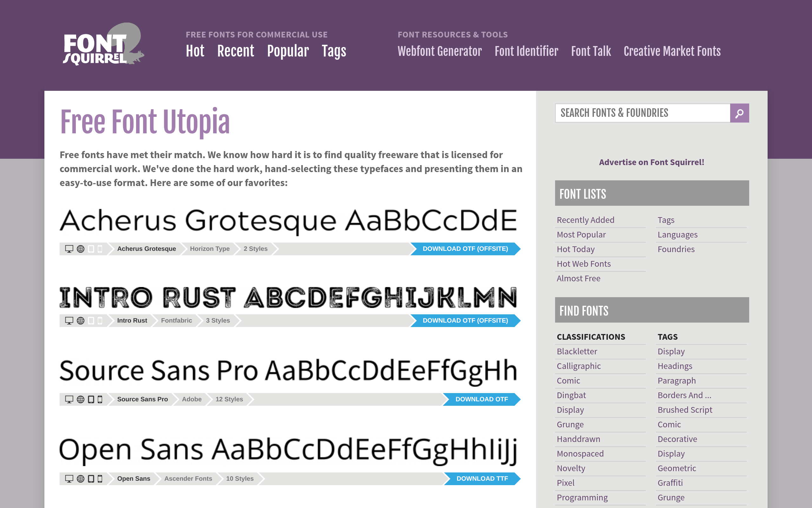
Task: Open the Adobe foundry link
Action: tap(192, 399)
